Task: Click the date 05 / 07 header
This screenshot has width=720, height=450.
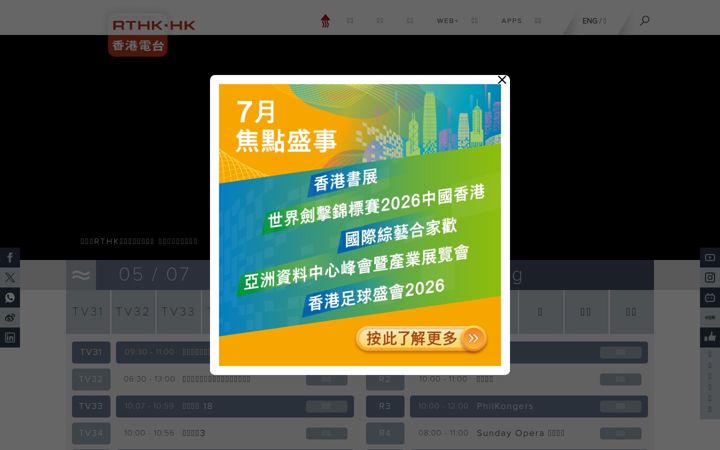Action: point(154,275)
